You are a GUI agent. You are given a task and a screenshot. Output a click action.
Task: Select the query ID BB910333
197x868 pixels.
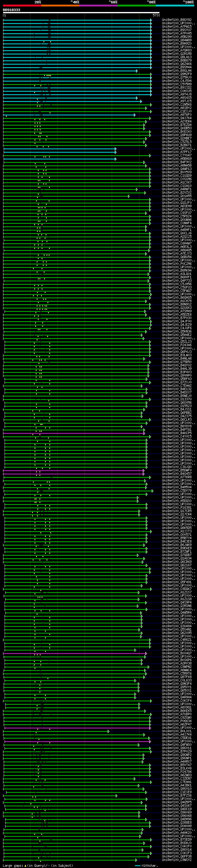(x=11, y=10)
